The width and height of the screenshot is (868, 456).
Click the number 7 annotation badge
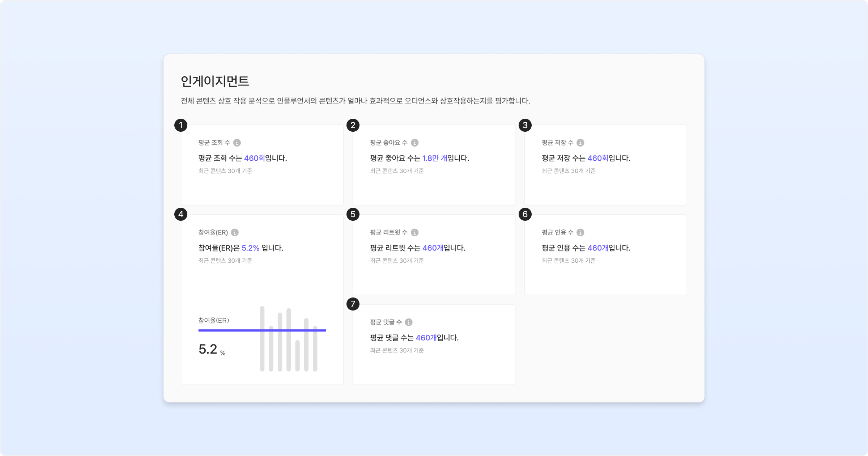coord(353,304)
